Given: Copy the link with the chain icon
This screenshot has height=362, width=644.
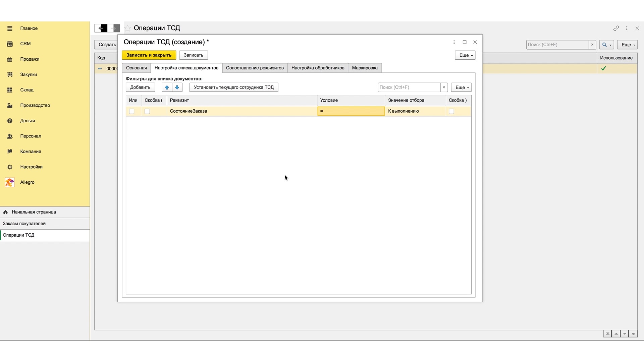Looking at the screenshot, I should point(616,28).
